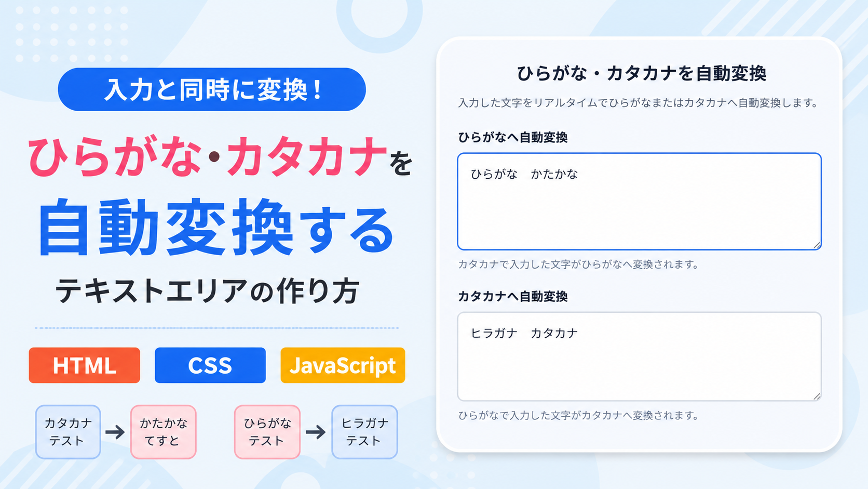Click the ひらがなへ自動変換 label

click(x=512, y=137)
